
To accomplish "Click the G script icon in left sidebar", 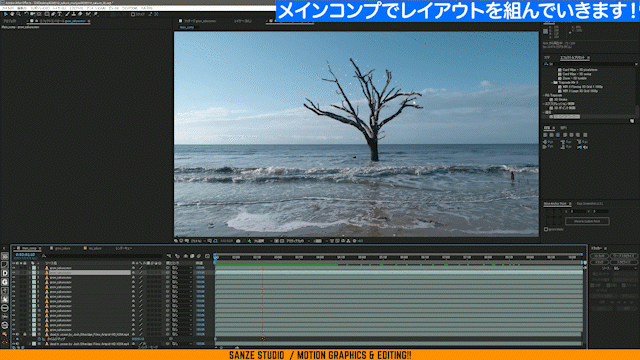I will pos(5,282).
